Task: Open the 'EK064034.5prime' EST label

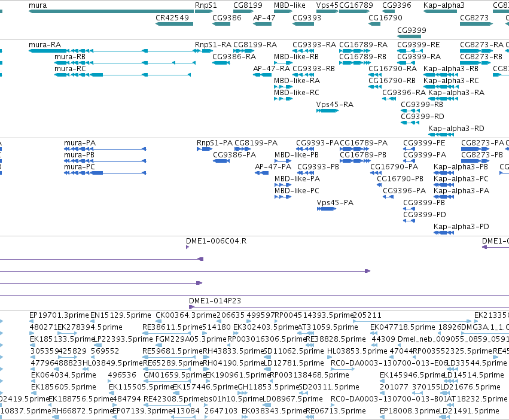Action: [63, 375]
